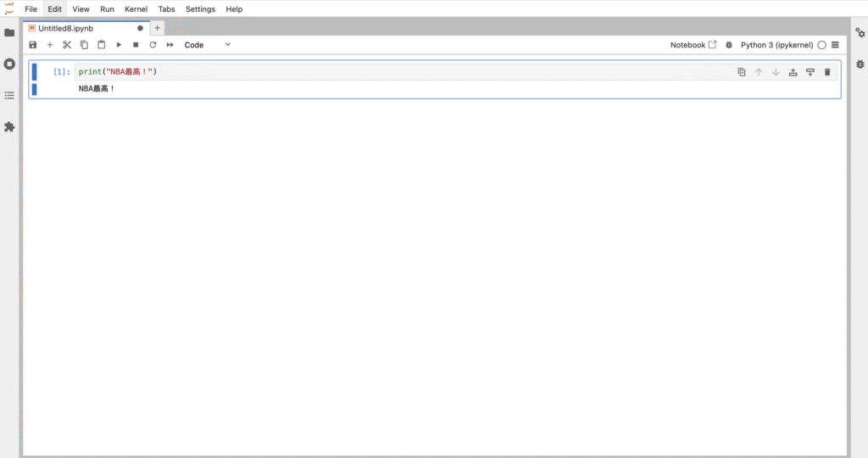The width and height of the screenshot is (868, 458).
Task: Open the toolbar hamburger menu icon
Action: pos(835,45)
